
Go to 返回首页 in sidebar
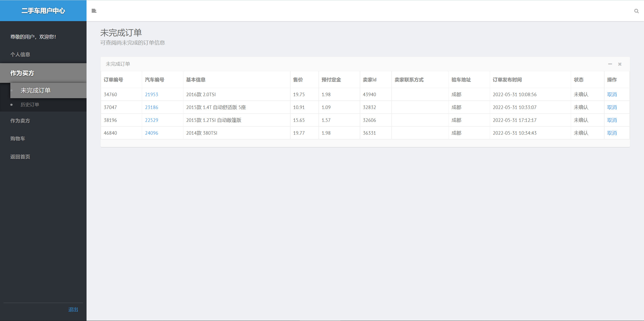tap(20, 157)
